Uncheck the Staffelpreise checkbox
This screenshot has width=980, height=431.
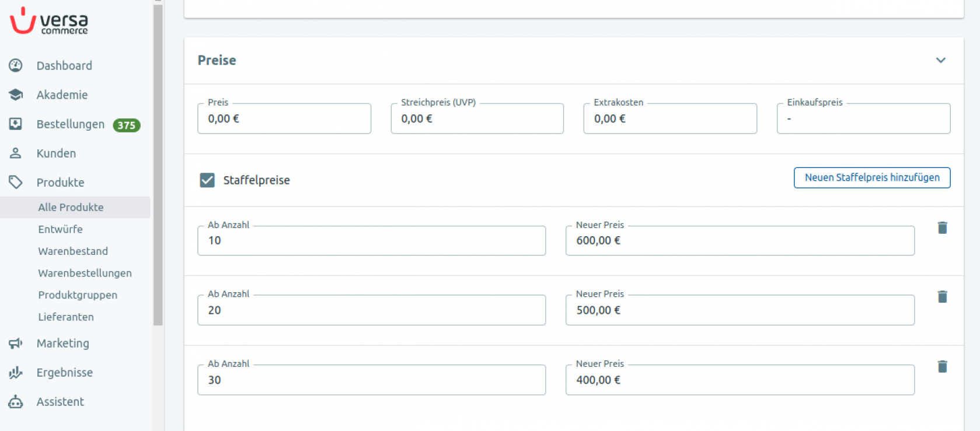pyautogui.click(x=207, y=180)
